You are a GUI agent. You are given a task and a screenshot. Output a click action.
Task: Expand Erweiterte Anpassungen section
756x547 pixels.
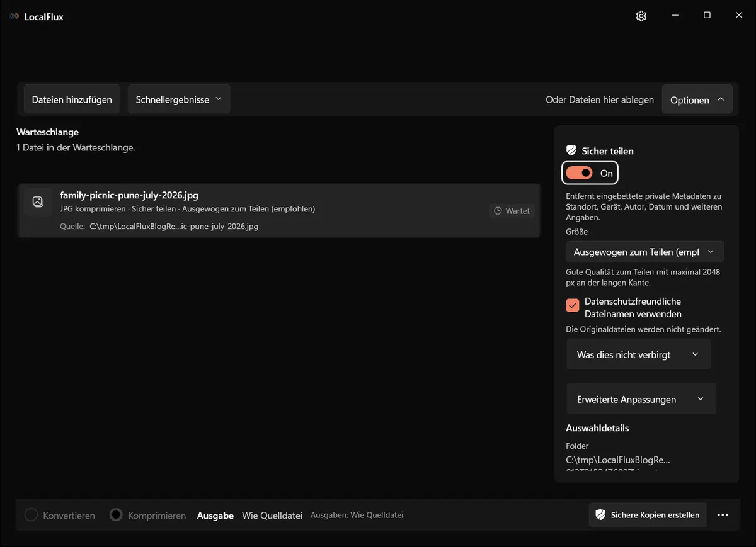(641, 399)
